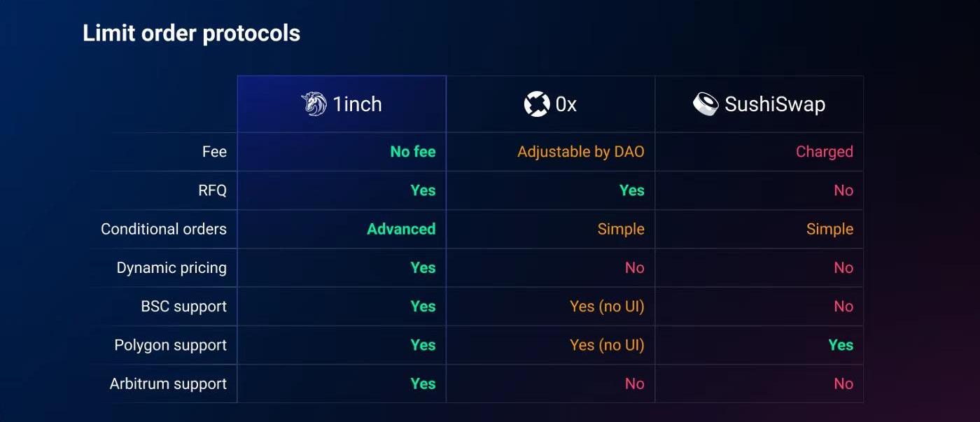The width and height of the screenshot is (980, 422).
Task: Click the 'RFQ' row label
Action: (x=212, y=190)
